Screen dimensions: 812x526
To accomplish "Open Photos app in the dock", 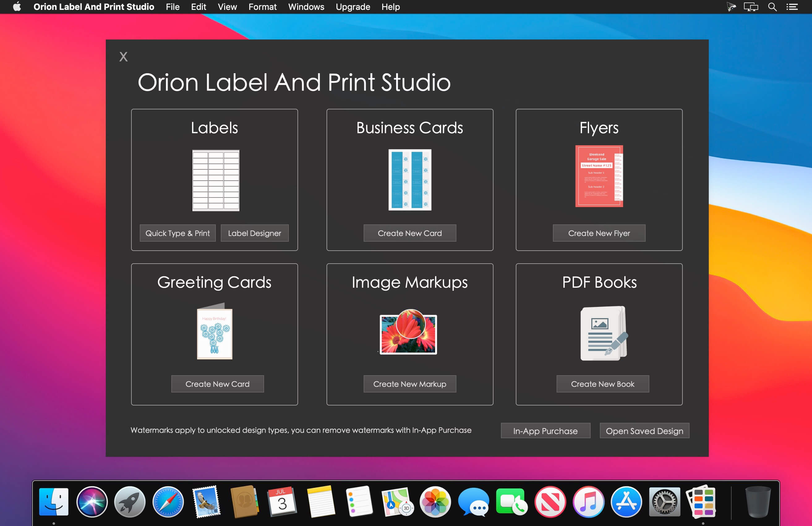I will tap(435, 502).
